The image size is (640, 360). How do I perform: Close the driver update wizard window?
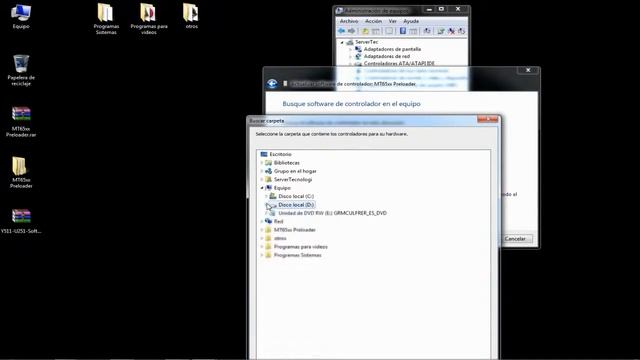(528, 70)
